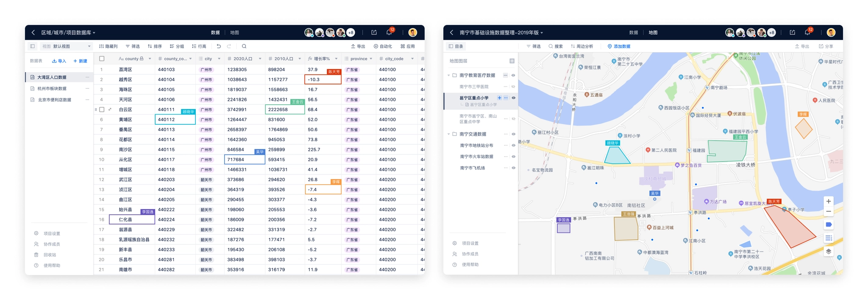Open the 2020人口 column dropdown arrow
This screenshot has width=868, height=300.
point(259,59)
